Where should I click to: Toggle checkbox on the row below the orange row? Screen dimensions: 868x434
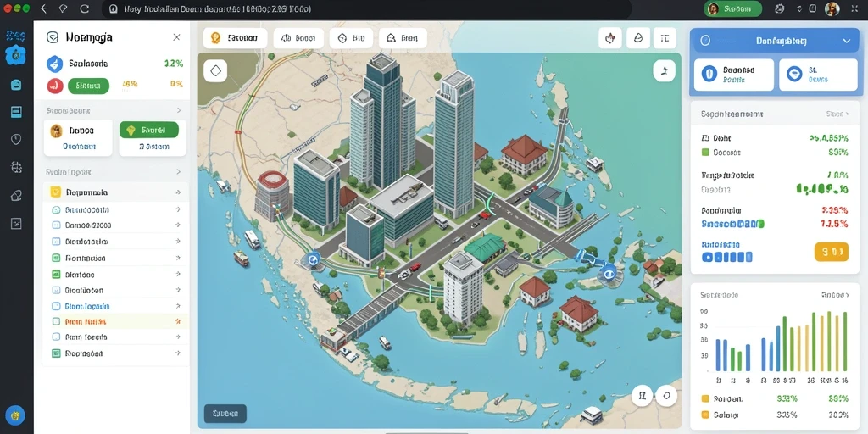pyautogui.click(x=55, y=337)
